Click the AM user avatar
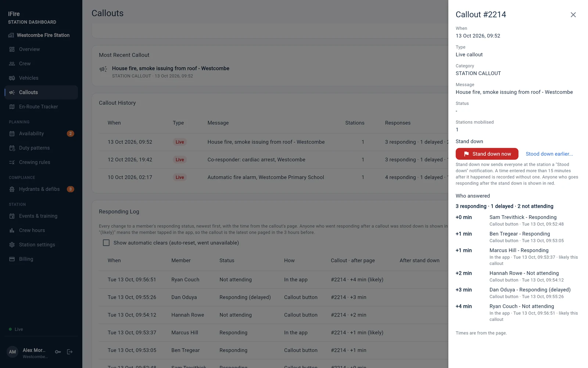Image resolution: width=588 pixels, height=368 pixels. [x=12, y=352]
